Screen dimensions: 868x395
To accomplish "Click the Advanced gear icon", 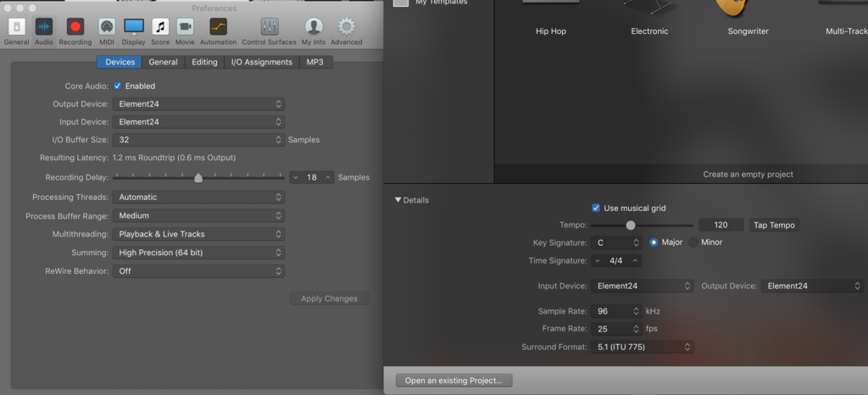I will point(346,28).
